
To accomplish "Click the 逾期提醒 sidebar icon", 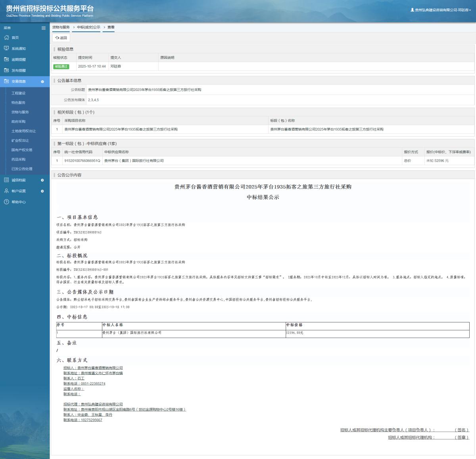I will point(6,60).
